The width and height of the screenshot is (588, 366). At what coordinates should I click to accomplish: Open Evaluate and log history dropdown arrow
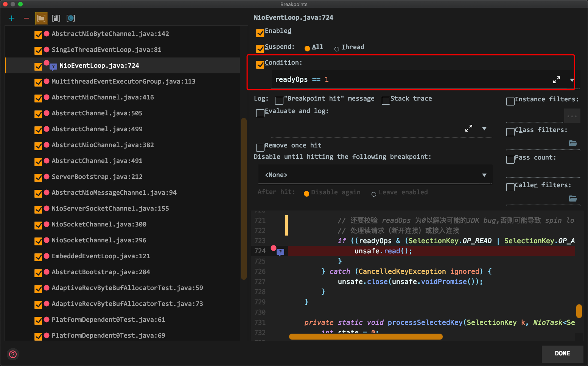click(484, 129)
